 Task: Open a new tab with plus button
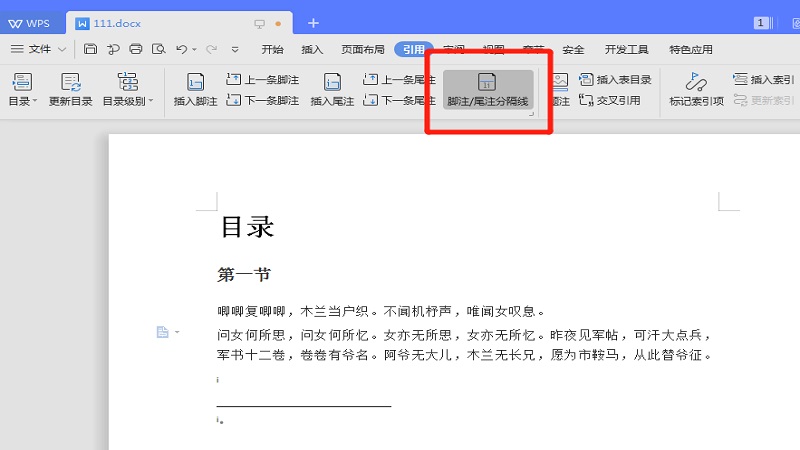coord(313,22)
